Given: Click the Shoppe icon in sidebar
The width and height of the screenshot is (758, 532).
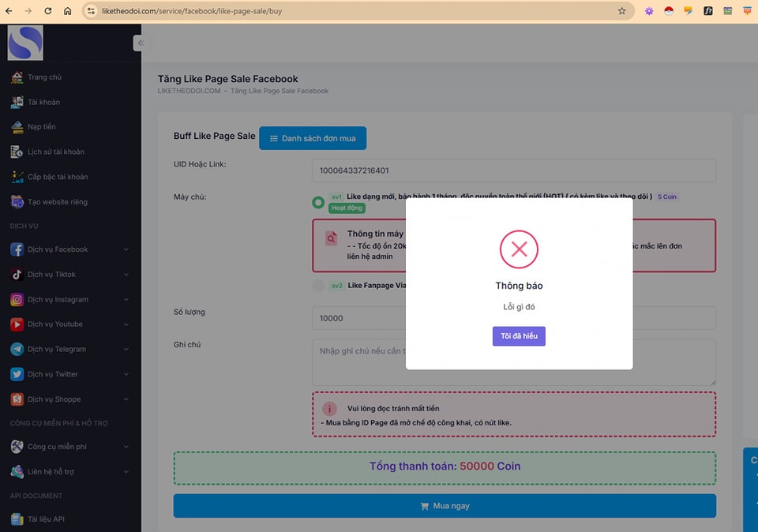Looking at the screenshot, I should coord(17,399).
